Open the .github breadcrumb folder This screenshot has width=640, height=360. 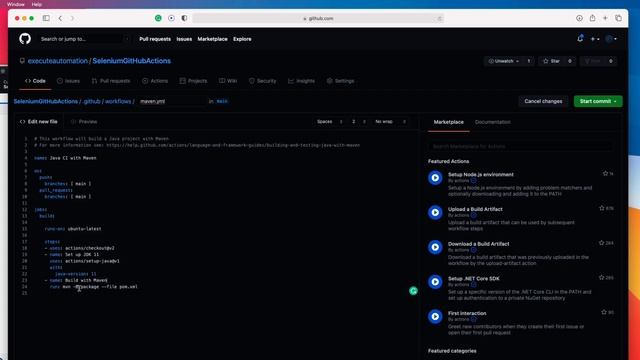coord(91,101)
